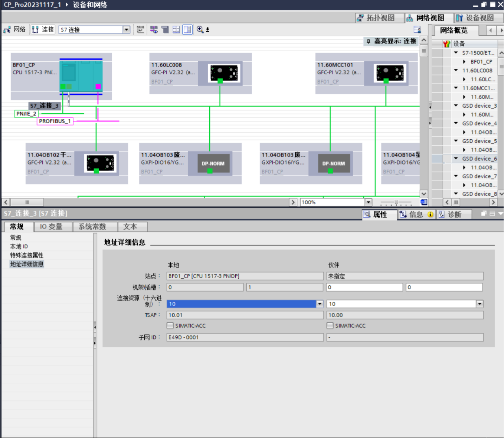Click the user settings window icon
Image resolution: width=504 pixels, height=438 pixels.
pos(417,30)
